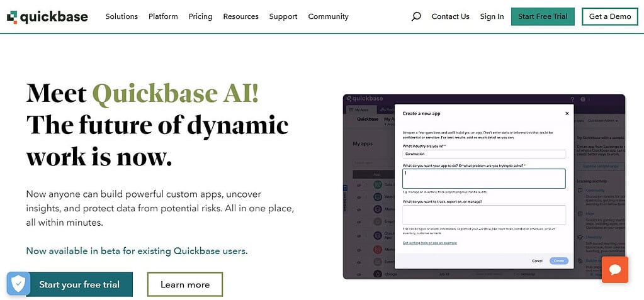Open the Support menu
Viewport: 644px width, 300px height.
[283, 16]
